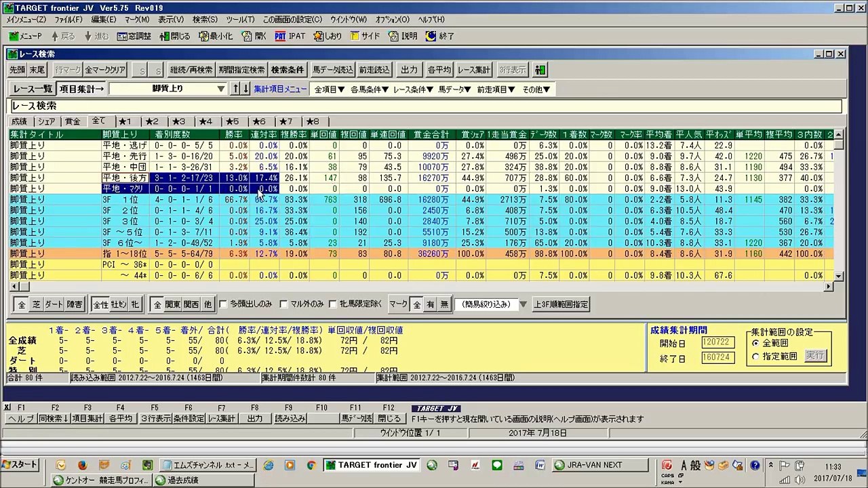Open the 説明 help toolbar icon

403,36
